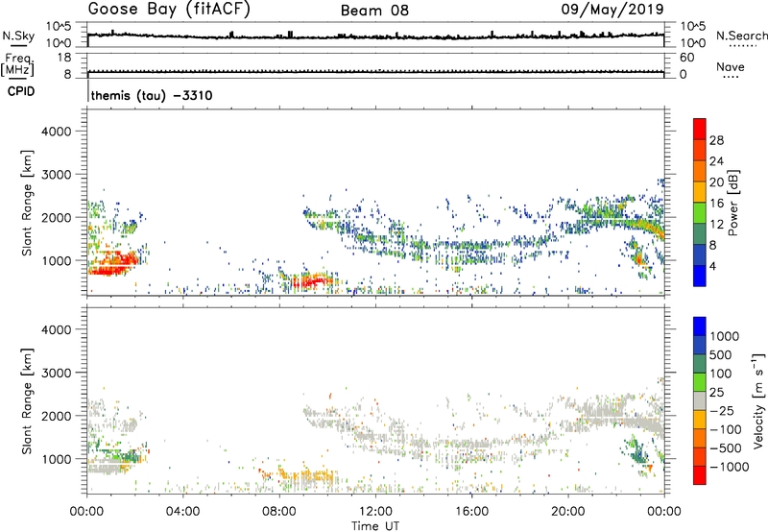The width and height of the screenshot is (768, 532).
Task: Click the 'Power [dB]' colorbar label
Action: (732, 203)
